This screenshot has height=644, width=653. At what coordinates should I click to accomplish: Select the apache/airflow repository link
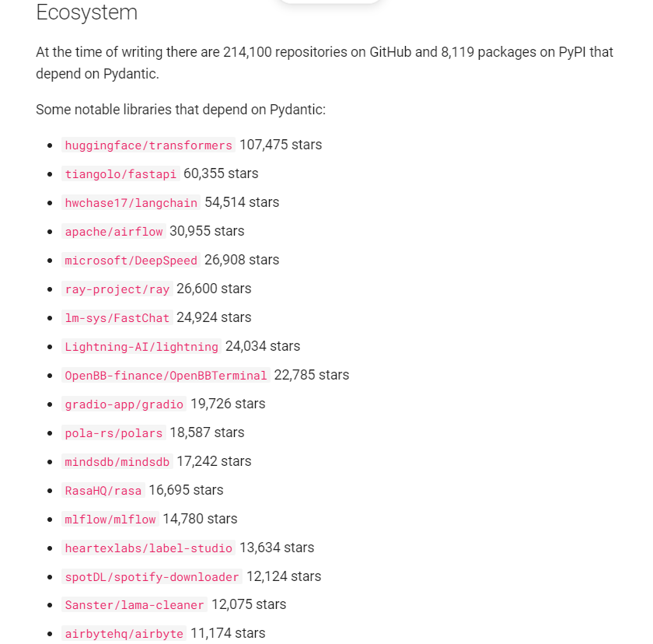(113, 232)
